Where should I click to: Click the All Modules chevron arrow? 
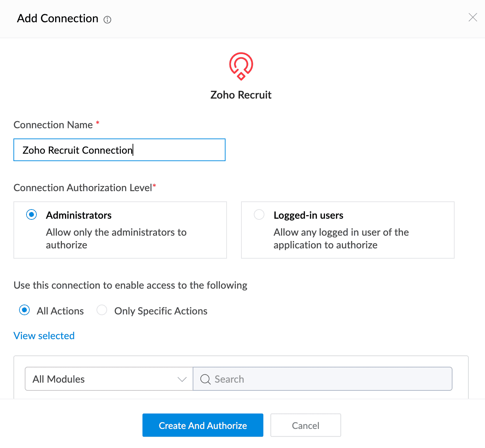(x=182, y=379)
